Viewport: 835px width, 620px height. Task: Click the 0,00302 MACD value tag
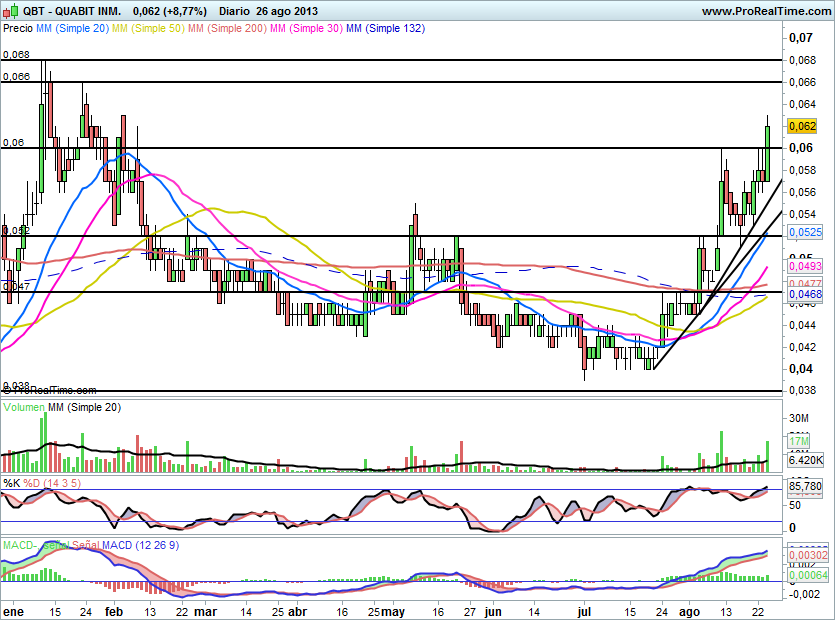[808, 554]
